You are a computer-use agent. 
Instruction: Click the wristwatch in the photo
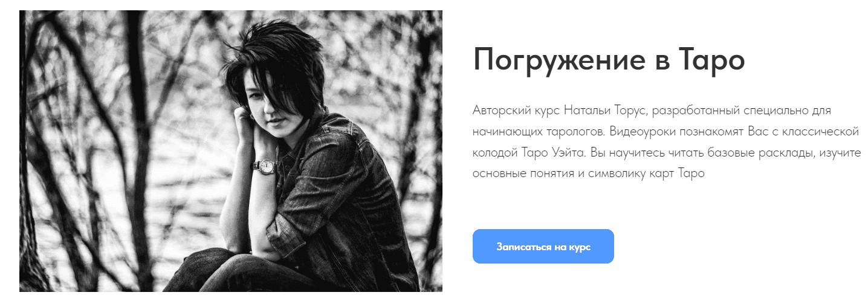266,164
